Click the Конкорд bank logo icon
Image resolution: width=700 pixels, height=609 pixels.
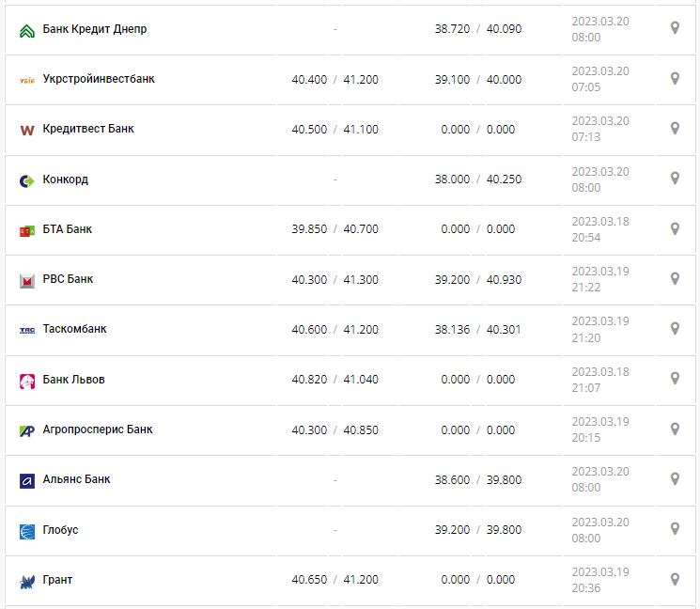[26, 180]
